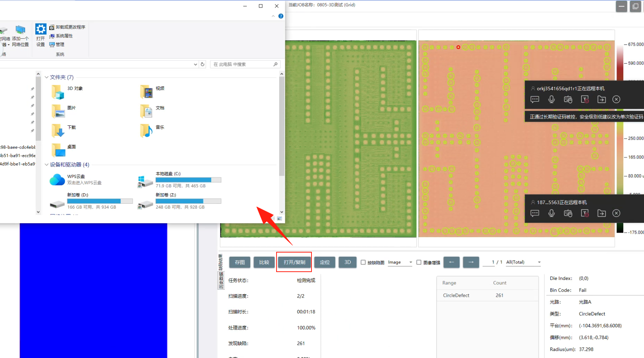
Task: Click the 打开/复制 button
Action: pos(294,262)
